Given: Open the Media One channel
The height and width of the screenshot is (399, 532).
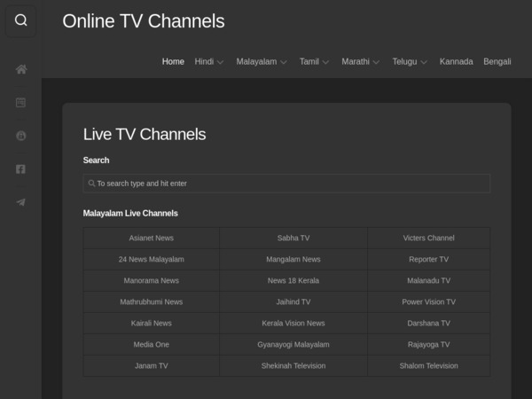Looking at the screenshot, I should pos(152,344).
